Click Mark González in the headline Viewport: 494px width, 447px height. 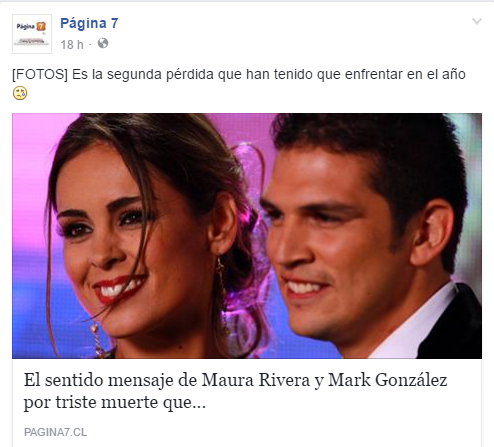(x=388, y=380)
